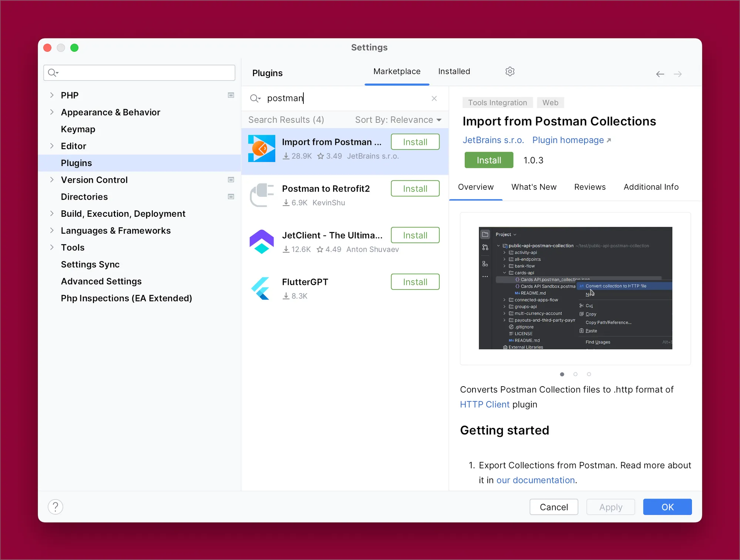Open the Additional Info tab
The height and width of the screenshot is (560, 740).
tap(651, 187)
